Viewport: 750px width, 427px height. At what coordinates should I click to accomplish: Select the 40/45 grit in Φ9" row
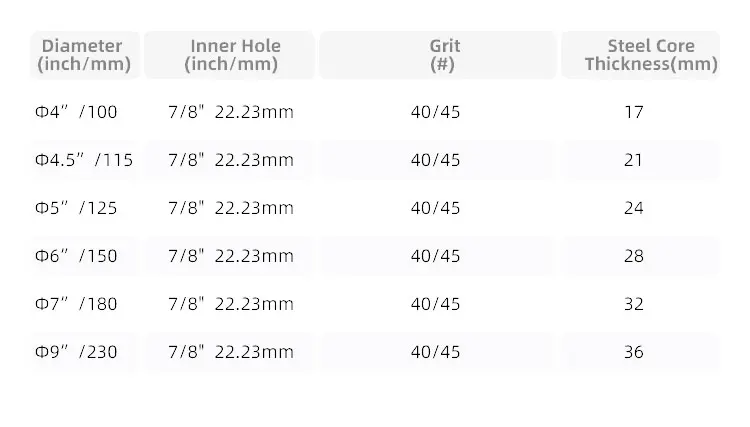click(435, 352)
